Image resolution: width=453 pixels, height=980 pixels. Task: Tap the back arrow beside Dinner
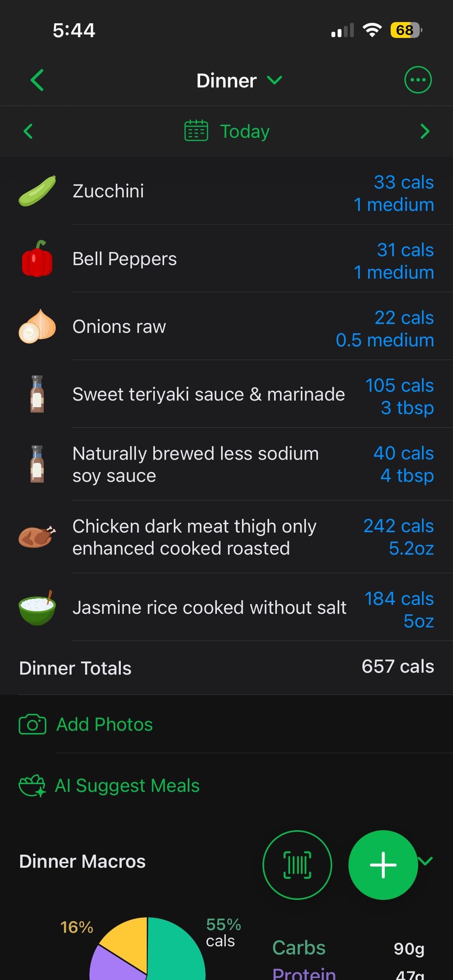click(x=37, y=80)
